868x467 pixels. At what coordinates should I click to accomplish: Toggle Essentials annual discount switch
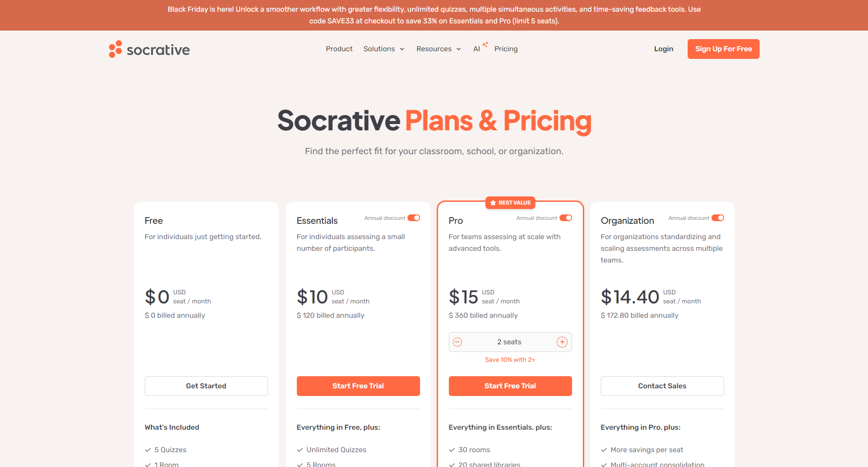point(414,218)
